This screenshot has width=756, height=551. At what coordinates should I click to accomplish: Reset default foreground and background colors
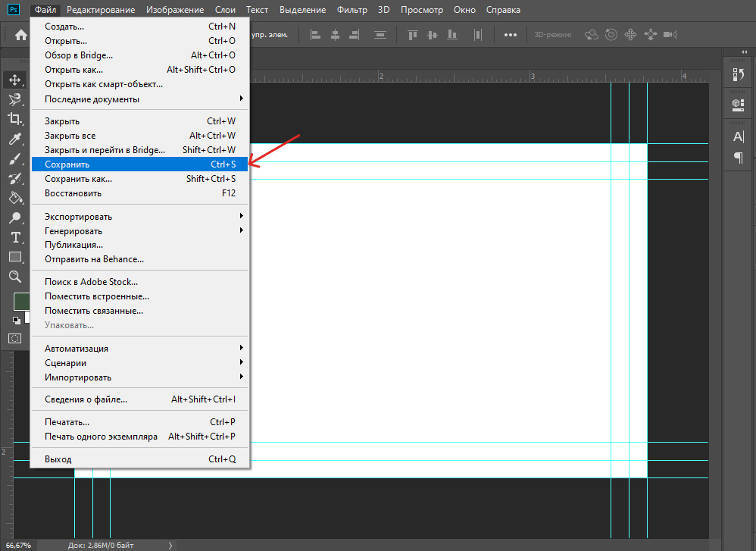(16, 321)
